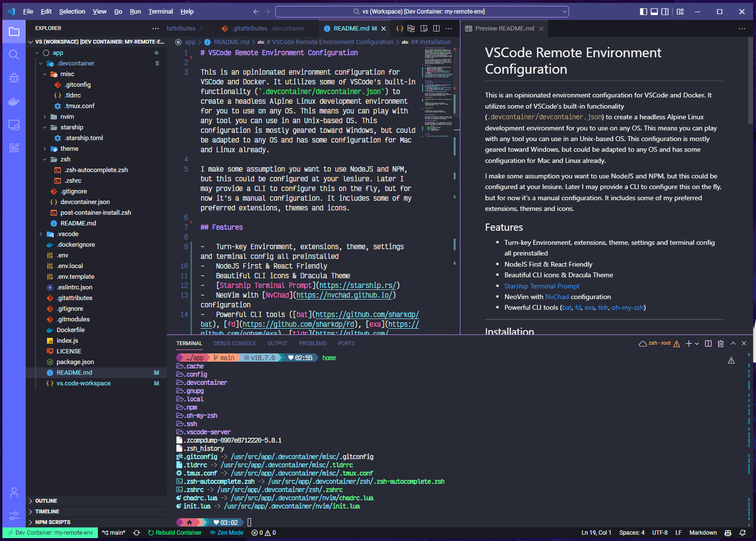Open the markdown preview to the side
The height and width of the screenshot is (541, 756).
pyautogui.click(x=424, y=29)
